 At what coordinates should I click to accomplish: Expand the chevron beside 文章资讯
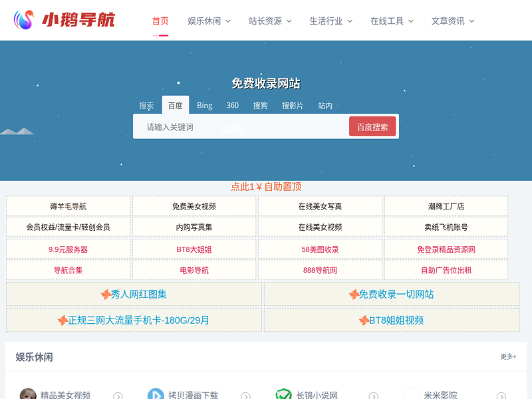pos(471,21)
